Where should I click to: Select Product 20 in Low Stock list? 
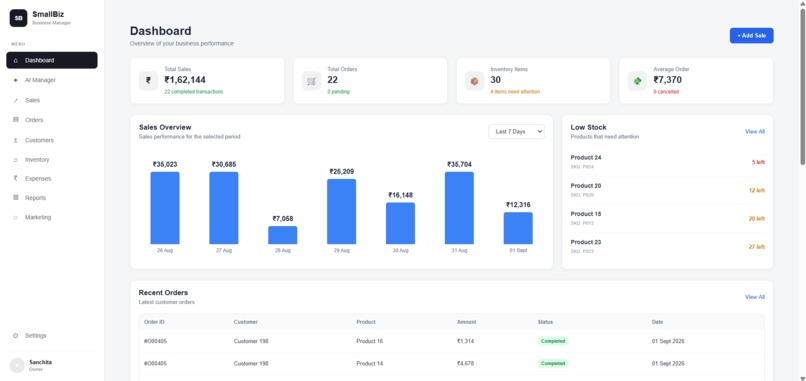[x=667, y=190]
